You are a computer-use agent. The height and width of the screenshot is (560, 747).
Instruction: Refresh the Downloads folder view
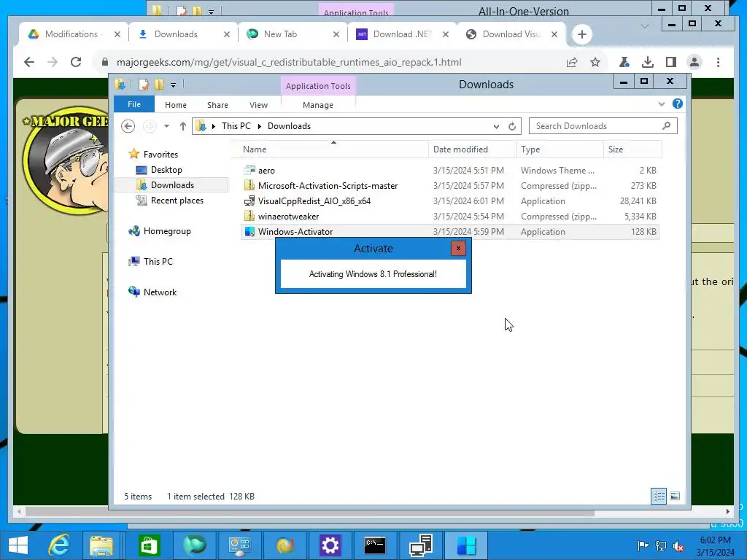tap(512, 126)
